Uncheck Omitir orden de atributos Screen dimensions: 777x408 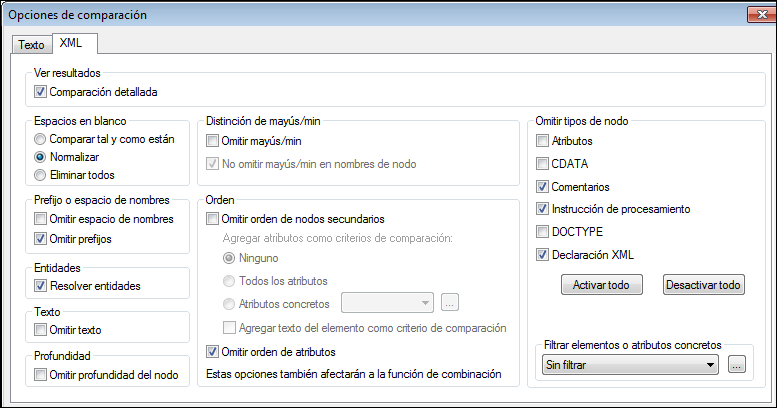[212, 351]
